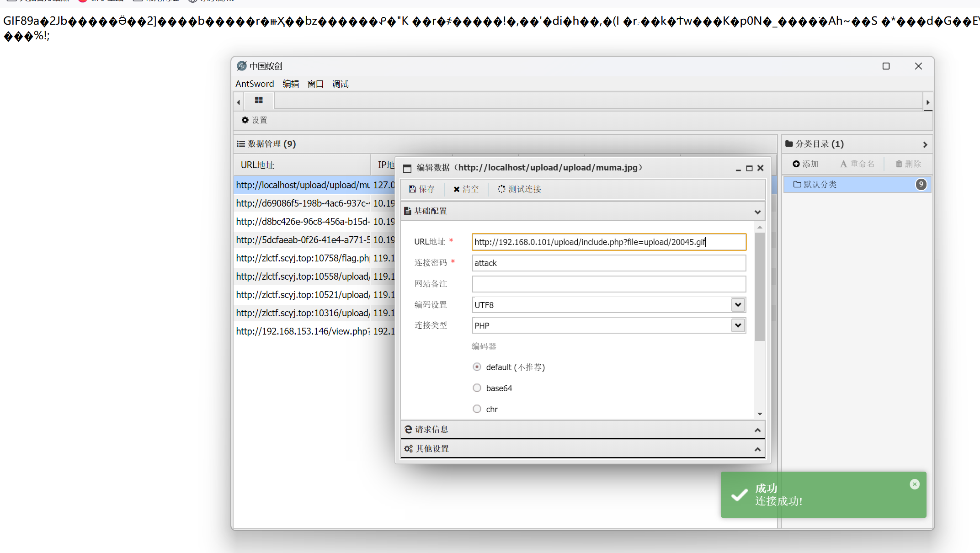This screenshot has height=553, width=980.
Task: Select the chr encoder radio button
Action: click(477, 409)
